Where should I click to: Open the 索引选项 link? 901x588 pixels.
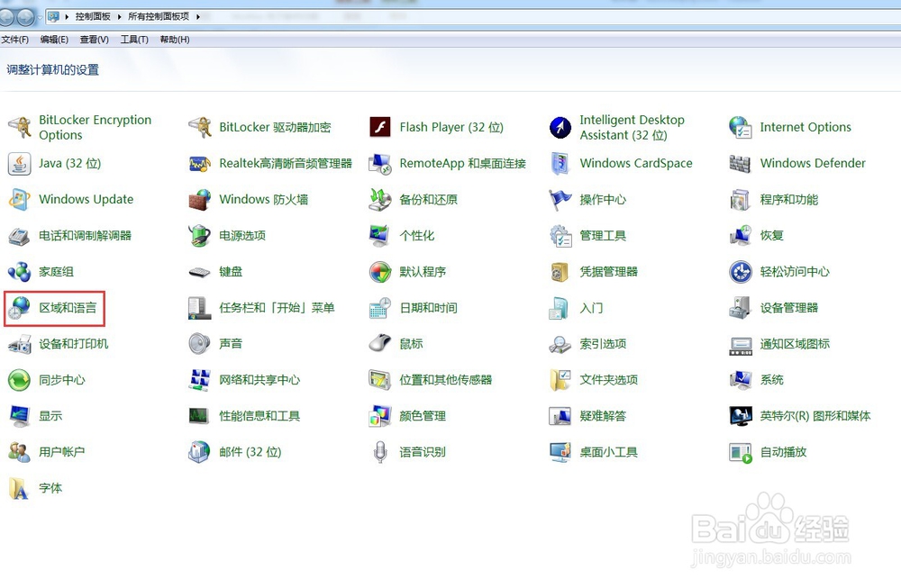pos(604,344)
